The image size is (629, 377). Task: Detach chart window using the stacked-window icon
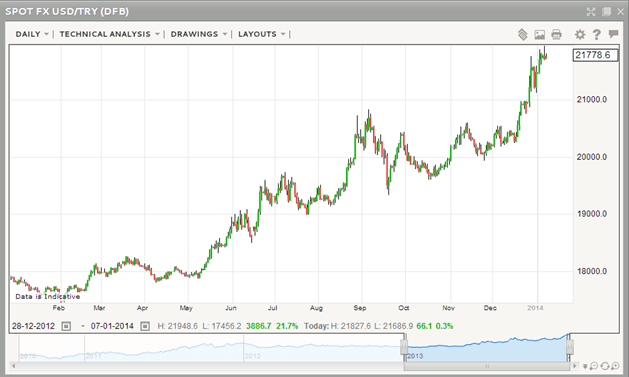[x=606, y=12]
